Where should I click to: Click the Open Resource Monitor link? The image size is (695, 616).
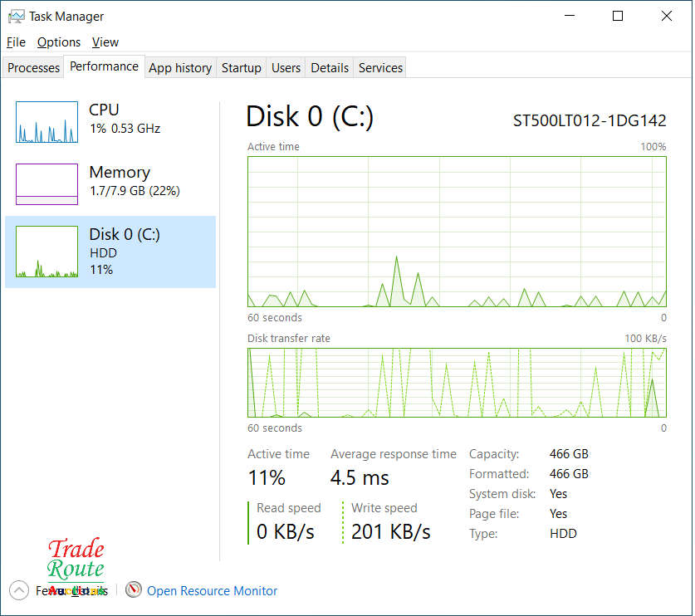tap(212, 591)
